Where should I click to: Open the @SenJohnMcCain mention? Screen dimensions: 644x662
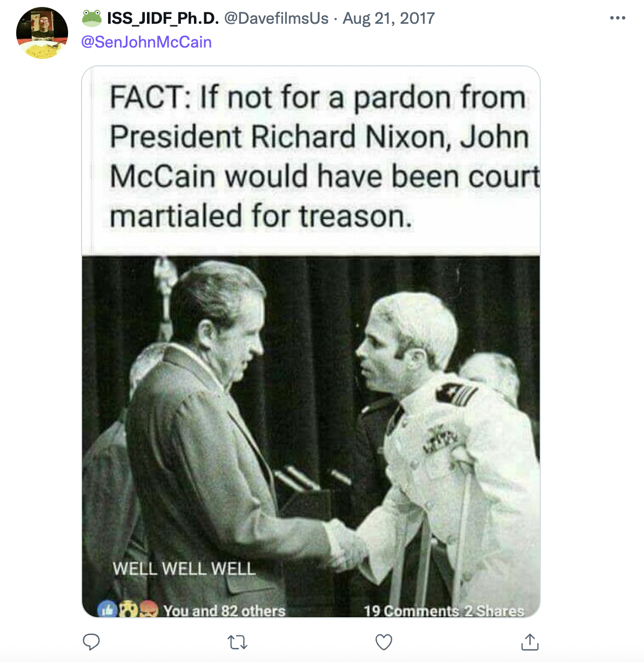pyautogui.click(x=146, y=42)
